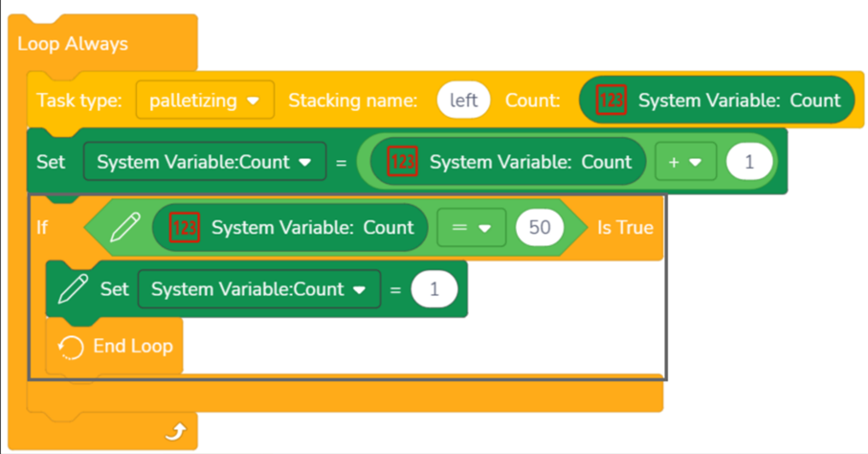Select the Loop Always block header
Viewport: 868px width, 454px height.
coord(103,43)
